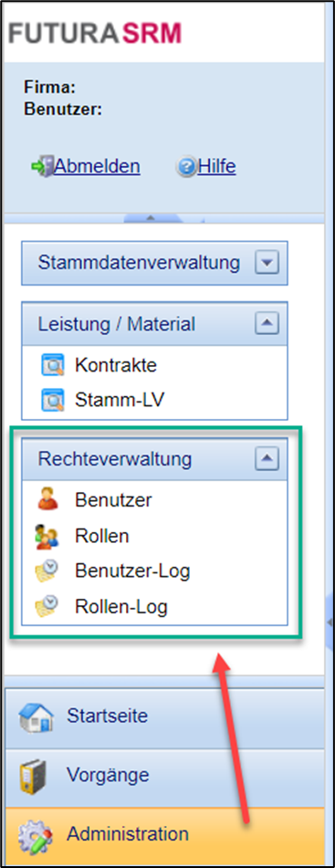
Task: Click the Rollen two-person icon
Action: pos(47,537)
